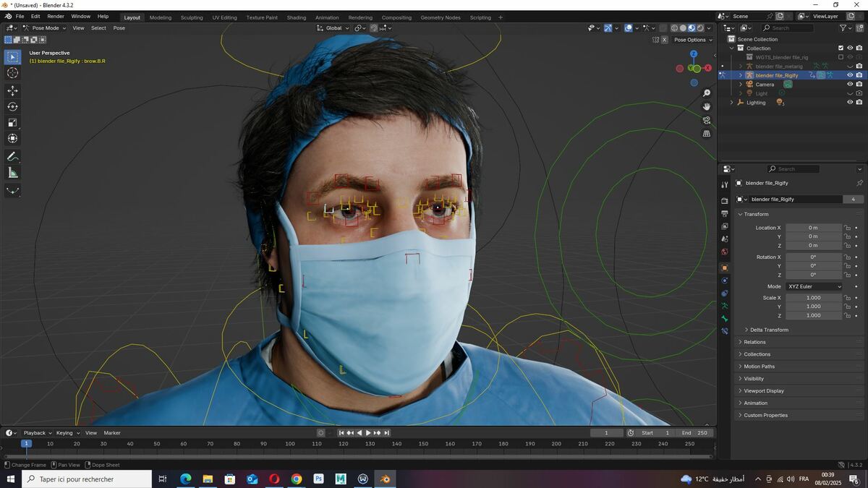Open the Render menu
The image size is (868, 488).
56,16
